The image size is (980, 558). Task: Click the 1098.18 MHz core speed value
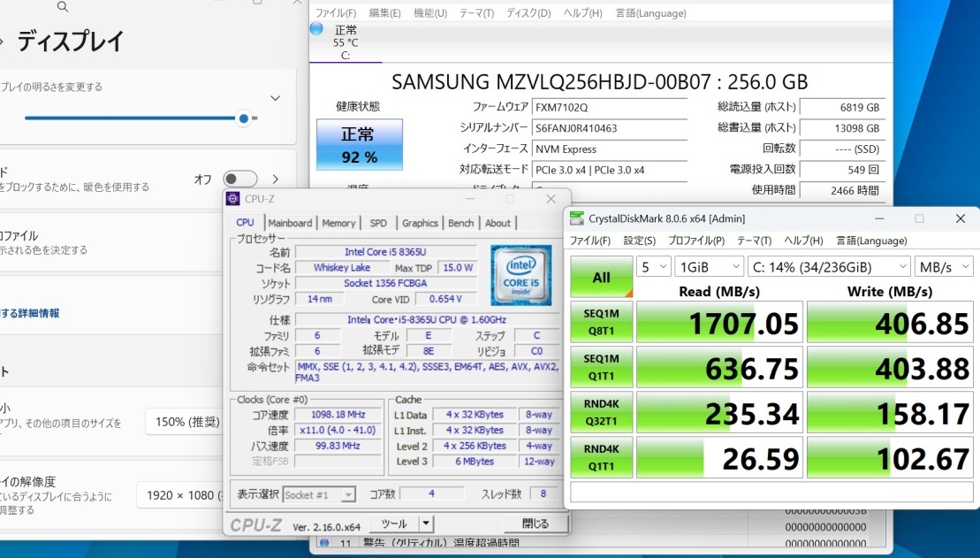338,414
